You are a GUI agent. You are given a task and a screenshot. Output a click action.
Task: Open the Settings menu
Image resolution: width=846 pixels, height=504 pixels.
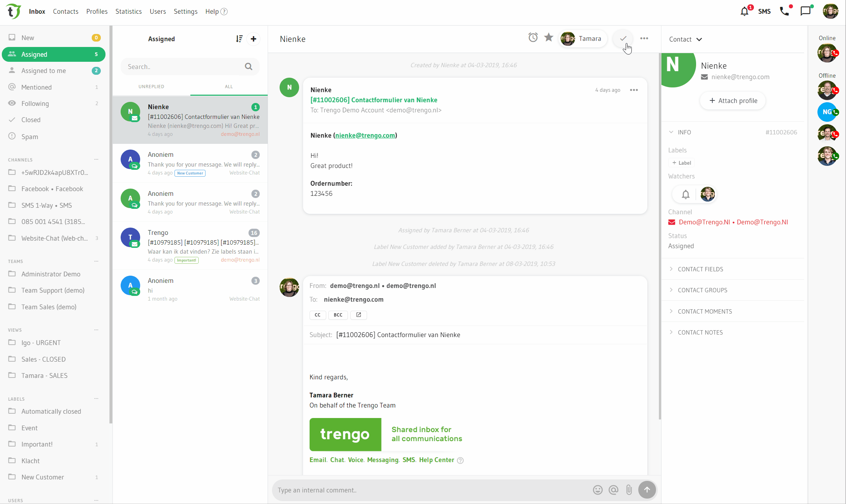(x=186, y=12)
